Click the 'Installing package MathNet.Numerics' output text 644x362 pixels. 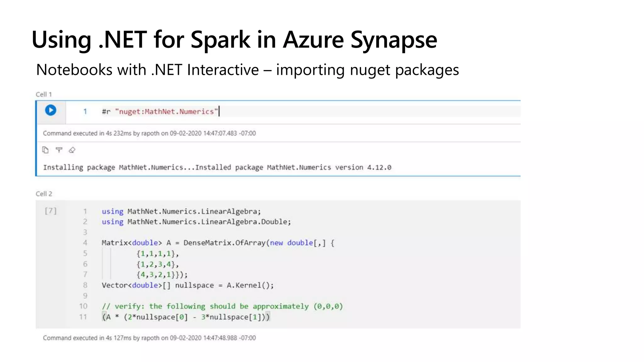tap(217, 167)
